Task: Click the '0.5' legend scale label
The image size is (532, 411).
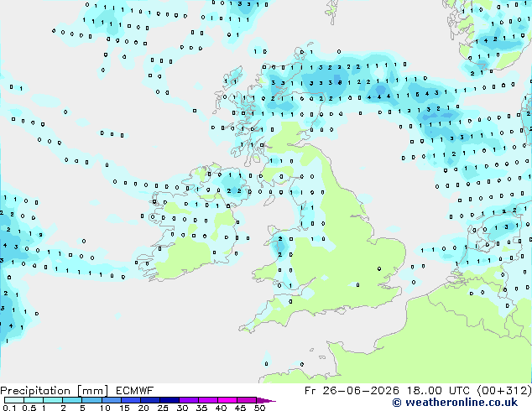Action: click(x=29, y=408)
